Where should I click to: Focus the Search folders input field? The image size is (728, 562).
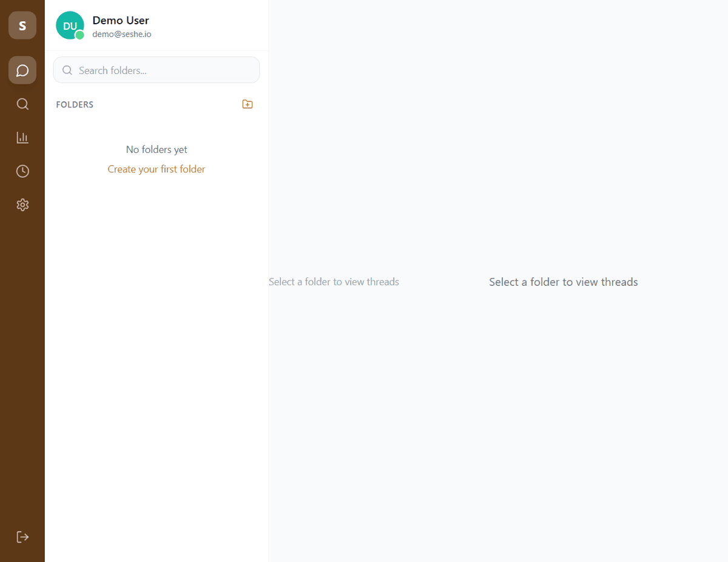164,70
